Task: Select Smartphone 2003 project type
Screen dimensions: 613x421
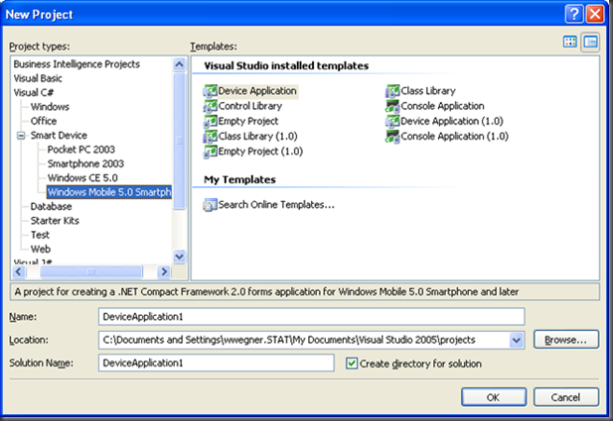Action: coord(86,164)
